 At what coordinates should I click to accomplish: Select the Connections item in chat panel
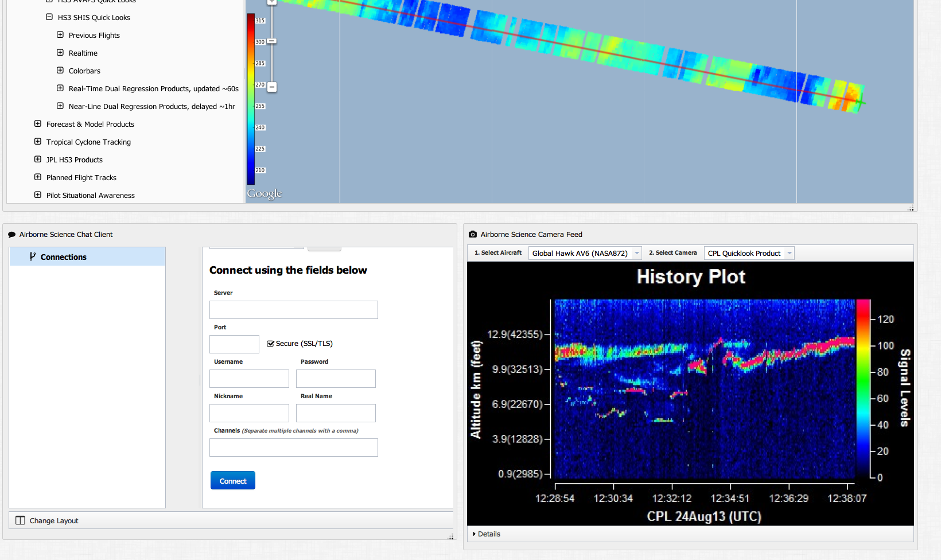[63, 257]
